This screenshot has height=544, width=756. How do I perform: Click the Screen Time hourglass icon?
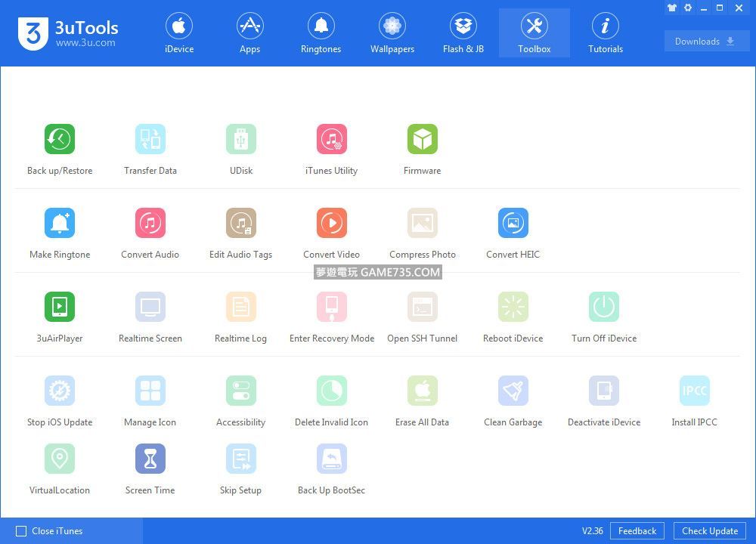pos(150,459)
